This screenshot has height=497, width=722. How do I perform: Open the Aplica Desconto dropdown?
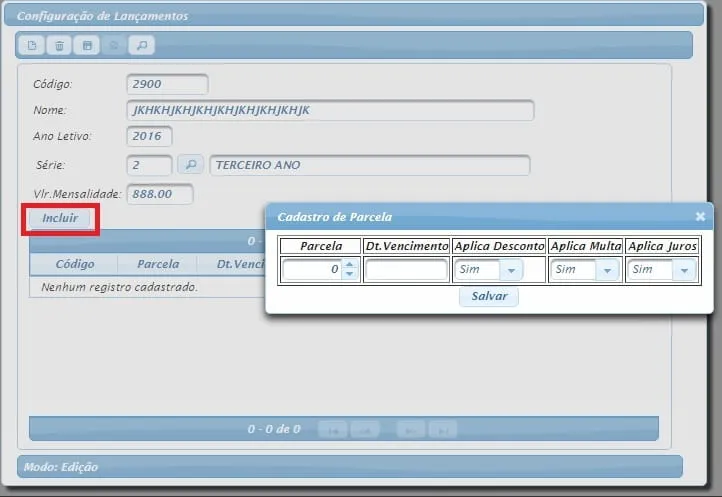[511, 270]
